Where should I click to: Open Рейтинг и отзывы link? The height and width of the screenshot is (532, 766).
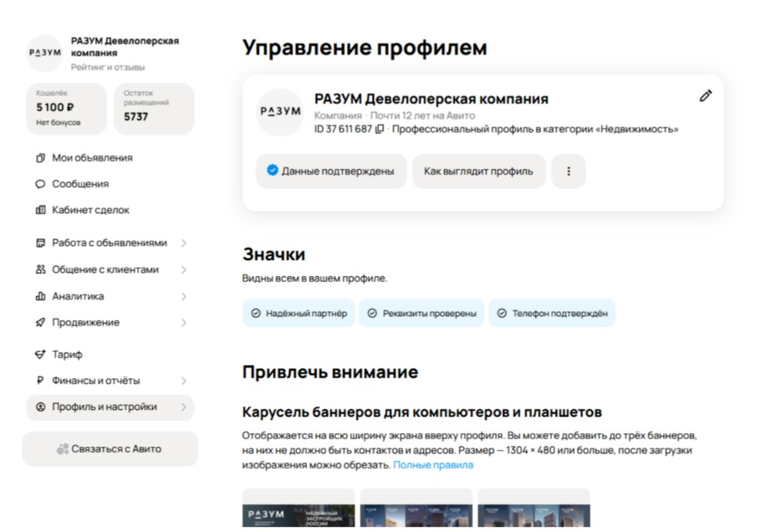[108, 68]
